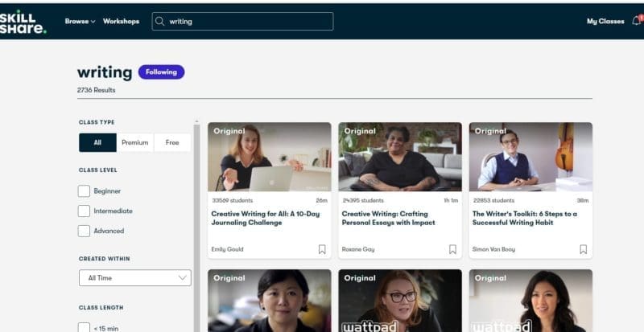Screen dimensions: 644x332
Task: Click the 1h 1m duration label
Action: coord(451,201)
